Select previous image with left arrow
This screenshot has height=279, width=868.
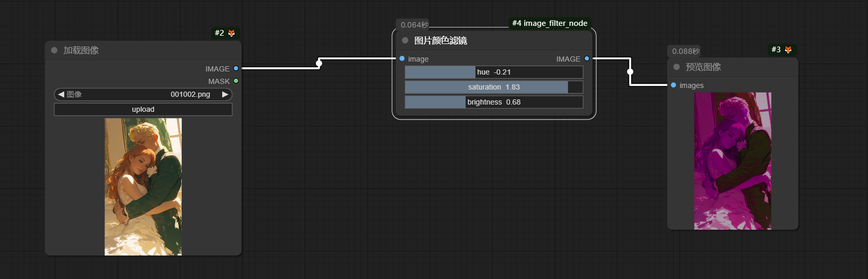tap(61, 94)
